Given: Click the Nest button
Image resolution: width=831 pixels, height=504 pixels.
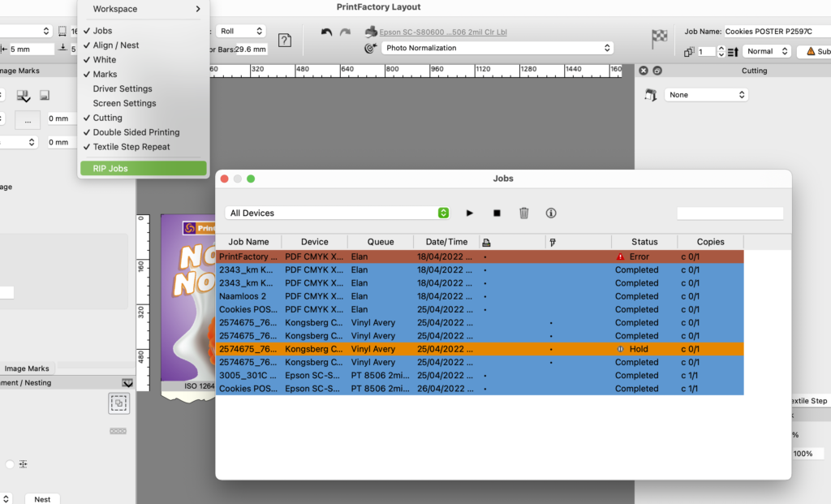Looking at the screenshot, I should [42, 499].
